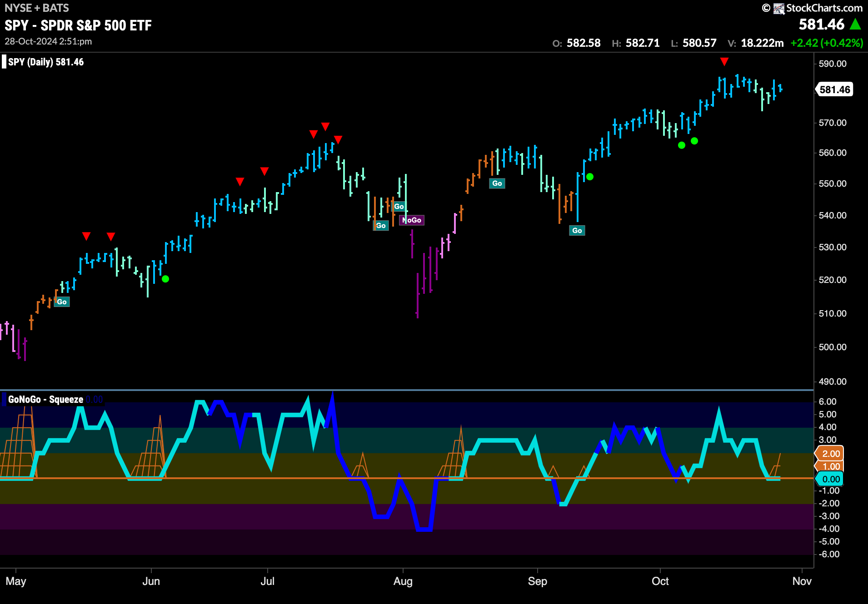Click the 540.00 price axis label
Image resolution: width=868 pixels, height=604 pixels.
point(833,215)
